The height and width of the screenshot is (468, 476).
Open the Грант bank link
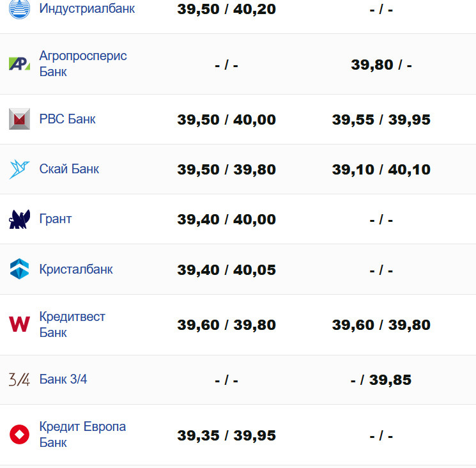56,219
